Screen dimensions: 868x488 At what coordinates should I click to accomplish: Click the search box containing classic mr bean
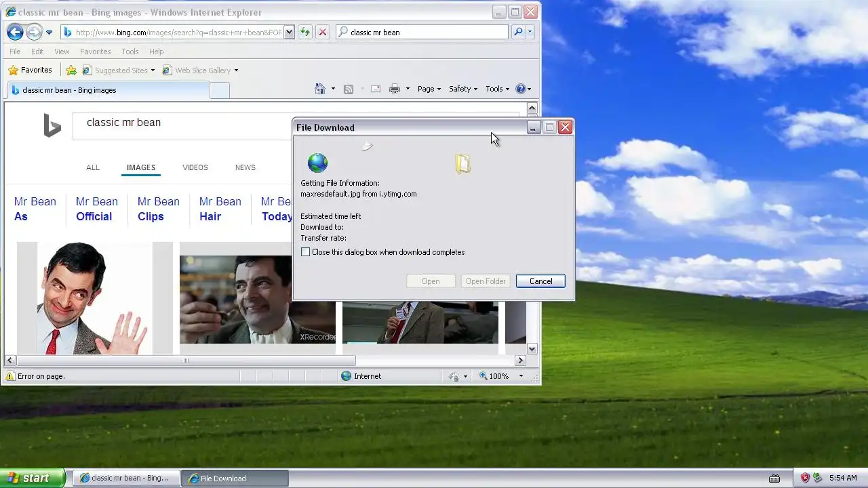(422, 32)
